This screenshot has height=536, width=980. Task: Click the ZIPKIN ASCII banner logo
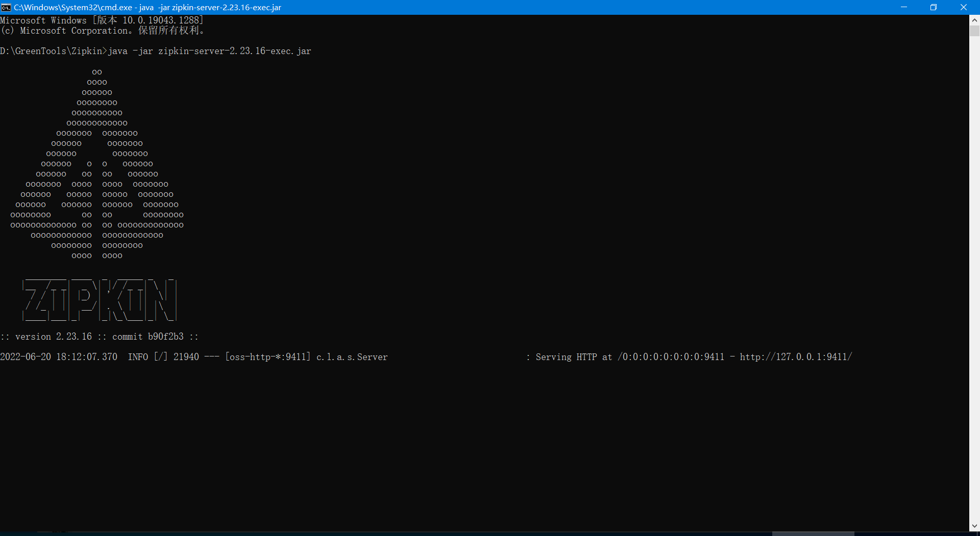point(100,300)
